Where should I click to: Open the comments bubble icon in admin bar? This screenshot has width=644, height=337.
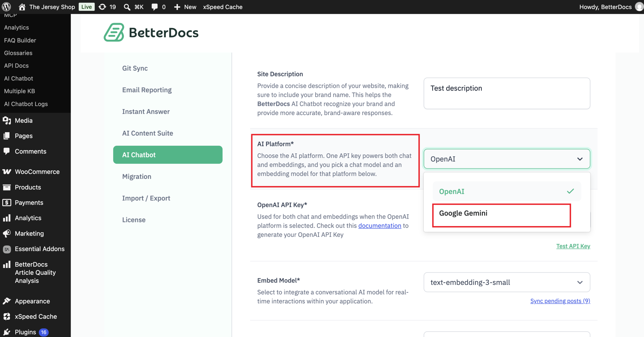pyautogui.click(x=154, y=7)
